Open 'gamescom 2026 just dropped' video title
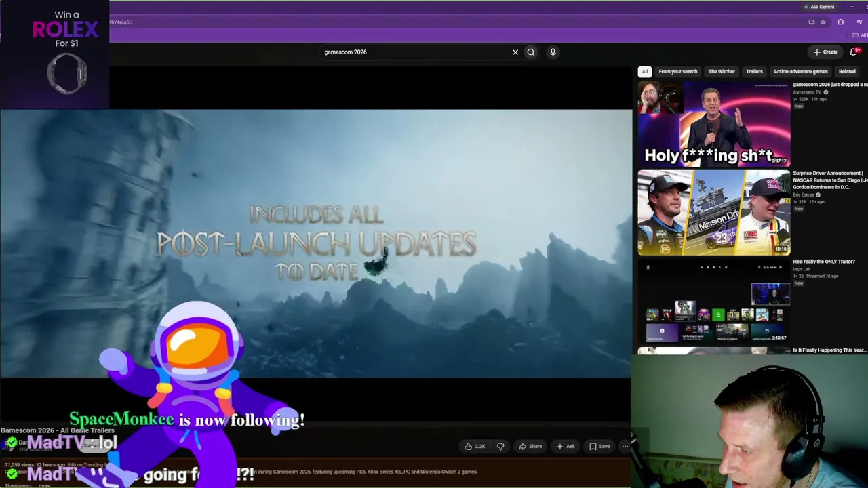The image size is (868, 488). 830,85
